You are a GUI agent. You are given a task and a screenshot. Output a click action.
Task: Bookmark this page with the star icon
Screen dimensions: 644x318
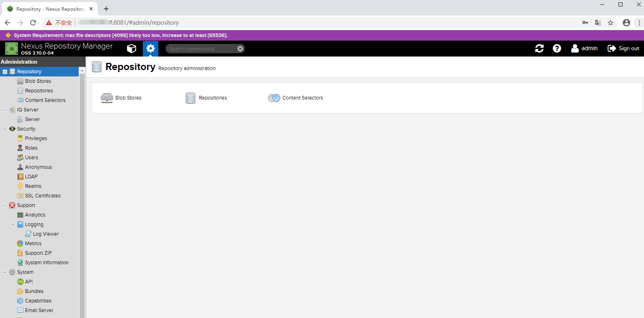pos(611,23)
